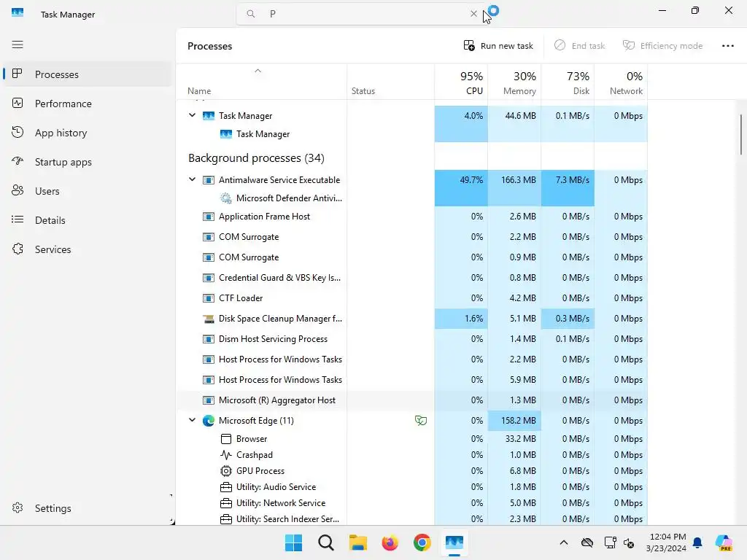Sort by the Status column header

[391, 82]
